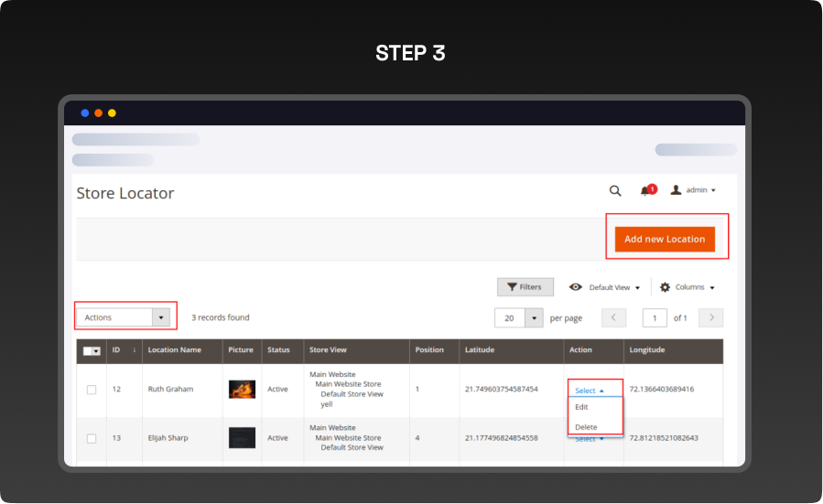Collapse the Select dropdown in Ruth Graham row

[x=590, y=391]
